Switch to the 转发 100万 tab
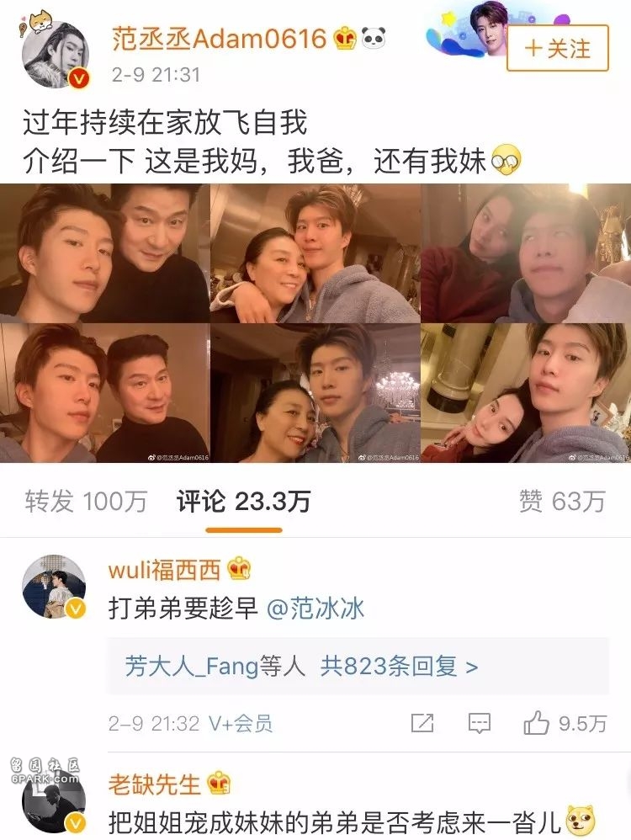 point(87,502)
